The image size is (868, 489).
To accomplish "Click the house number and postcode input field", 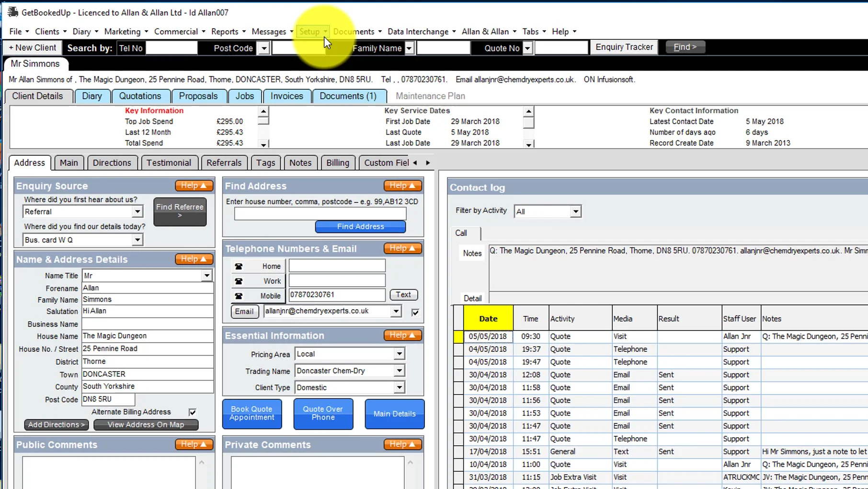I will (x=320, y=213).
